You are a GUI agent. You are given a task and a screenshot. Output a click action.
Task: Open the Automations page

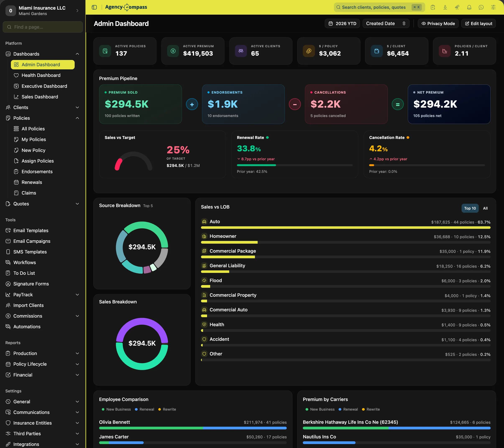(43, 327)
